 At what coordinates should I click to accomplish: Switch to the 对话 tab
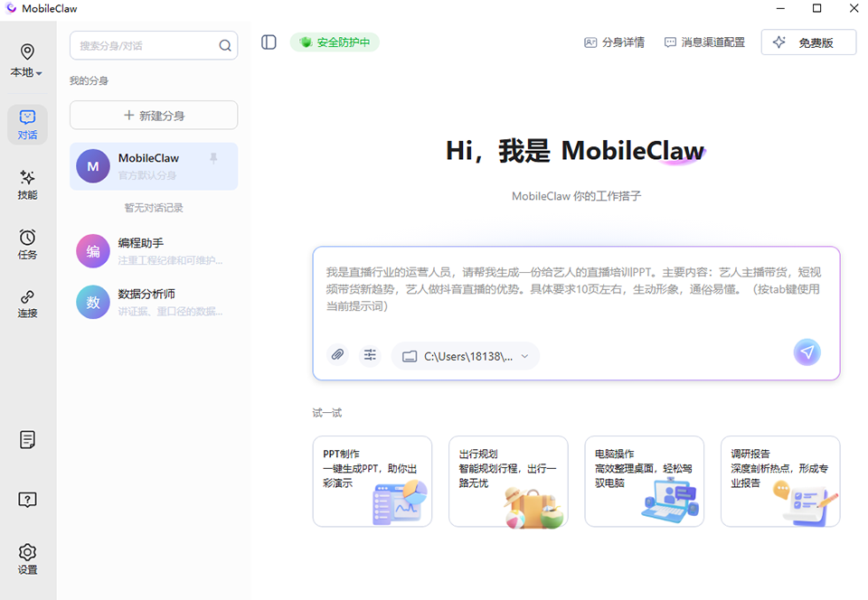pyautogui.click(x=27, y=125)
